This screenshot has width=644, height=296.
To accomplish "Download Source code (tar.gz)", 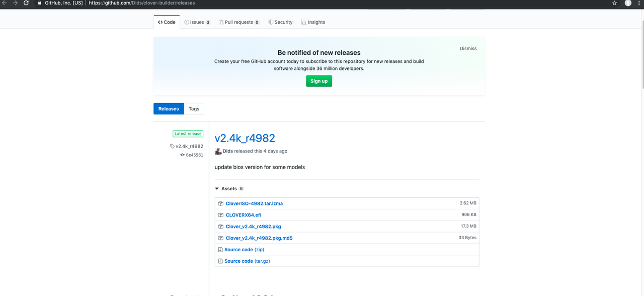I will (247, 261).
